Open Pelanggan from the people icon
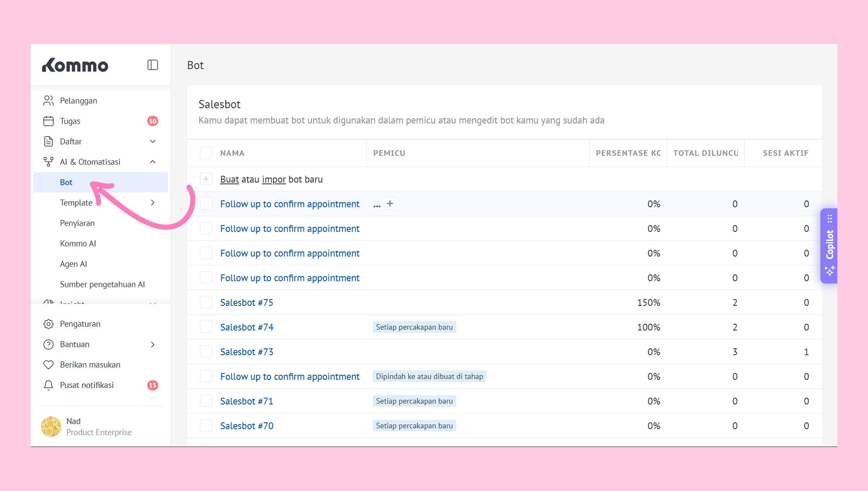868x491 pixels. tap(48, 100)
